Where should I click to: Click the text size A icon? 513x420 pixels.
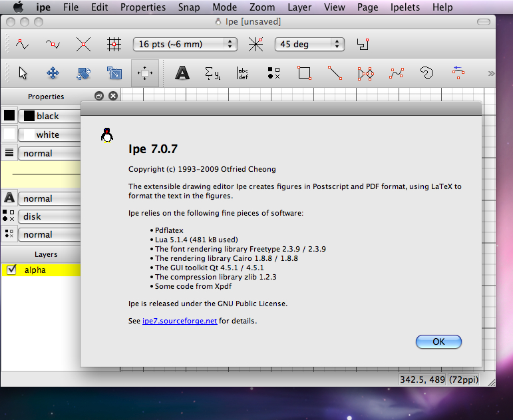(9, 198)
